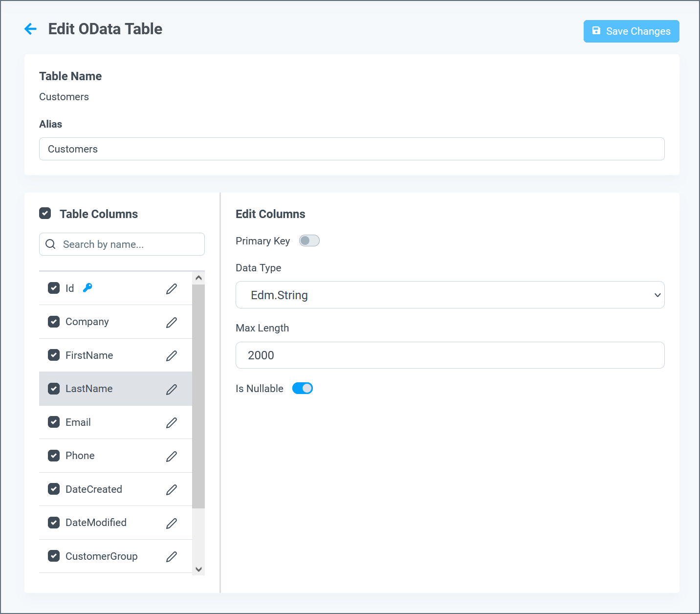The width and height of the screenshot is (700, 614).
Task: Click the edit pencil for the Phone column
Action: [x=172, y=456]
